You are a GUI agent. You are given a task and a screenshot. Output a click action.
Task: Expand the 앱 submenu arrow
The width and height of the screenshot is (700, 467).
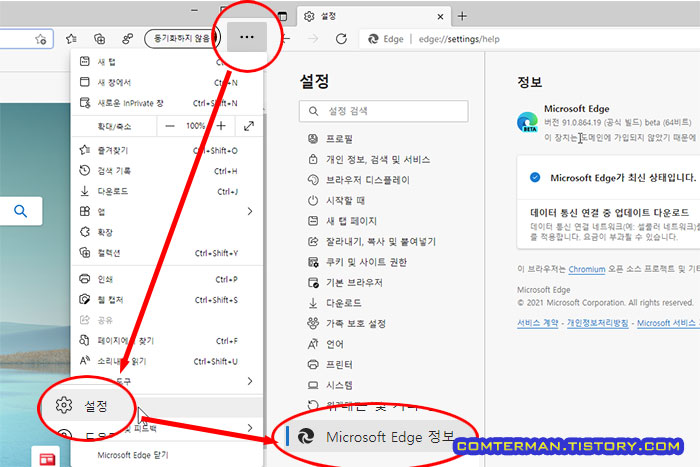250,212
